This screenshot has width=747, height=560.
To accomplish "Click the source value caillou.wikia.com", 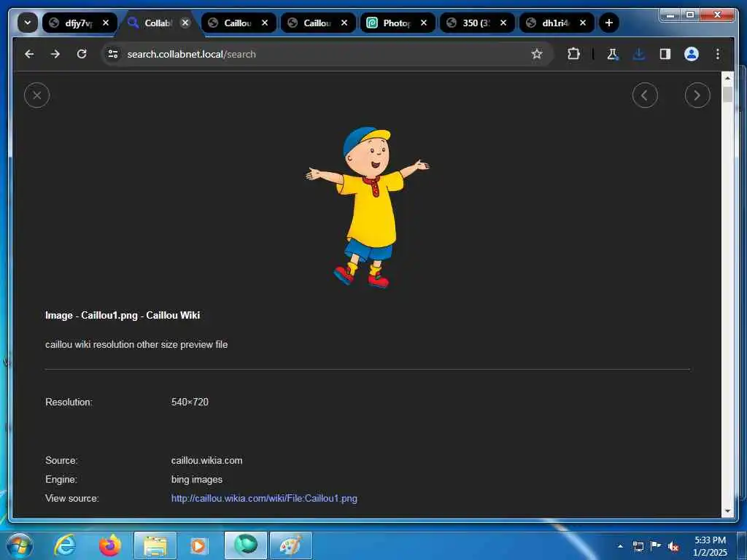I will (x=206, y=461).
